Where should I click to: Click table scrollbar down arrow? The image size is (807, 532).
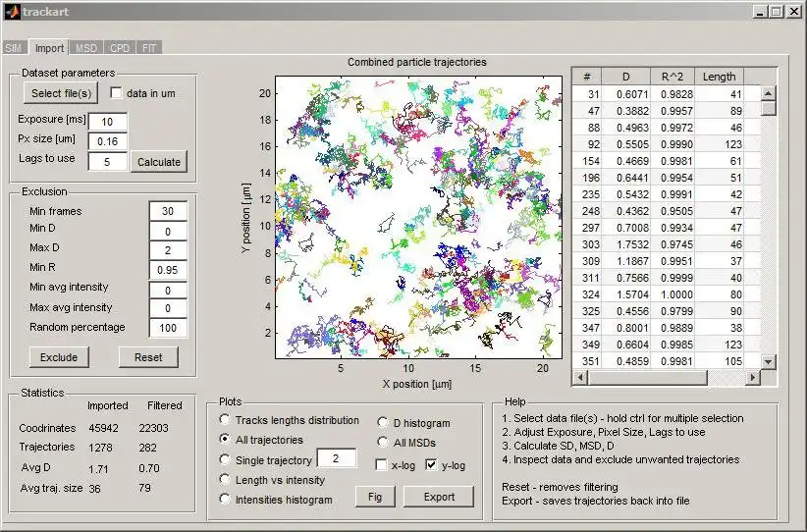(x=768, y=359)
